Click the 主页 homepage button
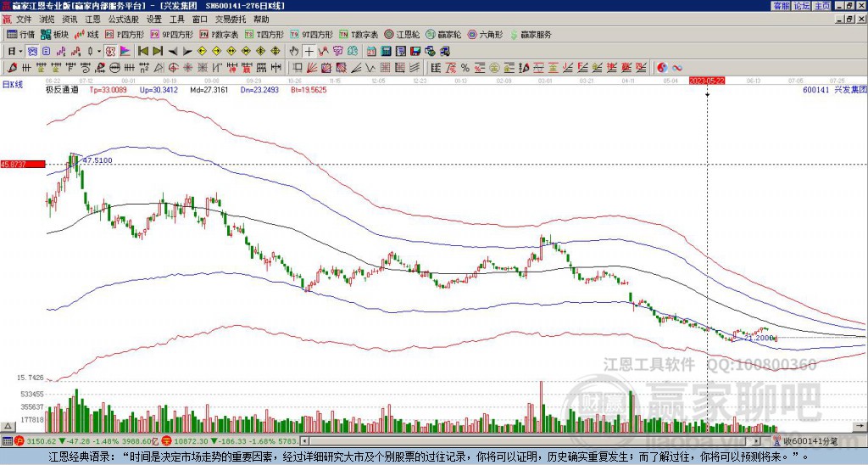Viewport: 868px width, 465px height. click(x=822, y=6)
